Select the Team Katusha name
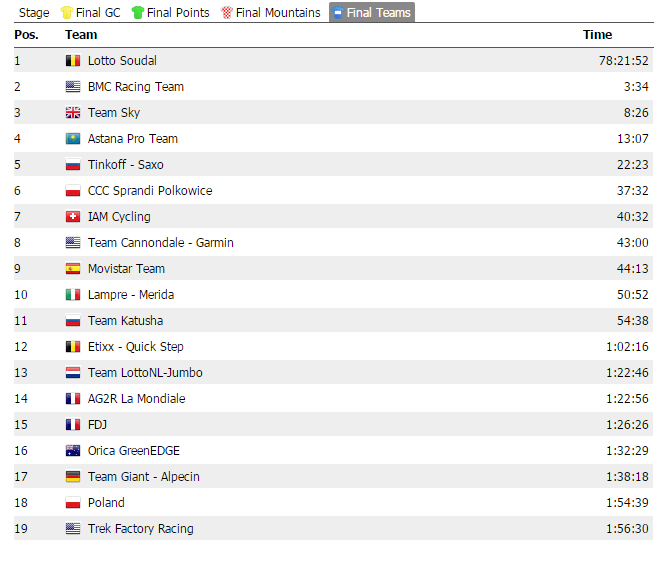665x564 pixels. (125, 321)
